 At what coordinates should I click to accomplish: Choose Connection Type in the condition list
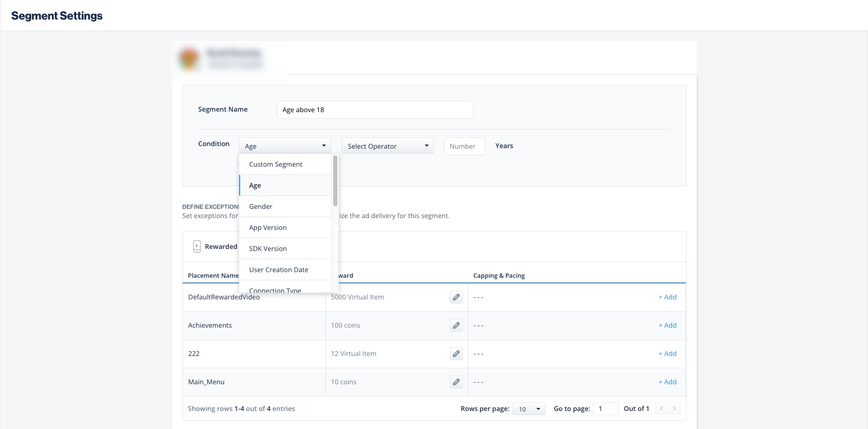(285, 287)
